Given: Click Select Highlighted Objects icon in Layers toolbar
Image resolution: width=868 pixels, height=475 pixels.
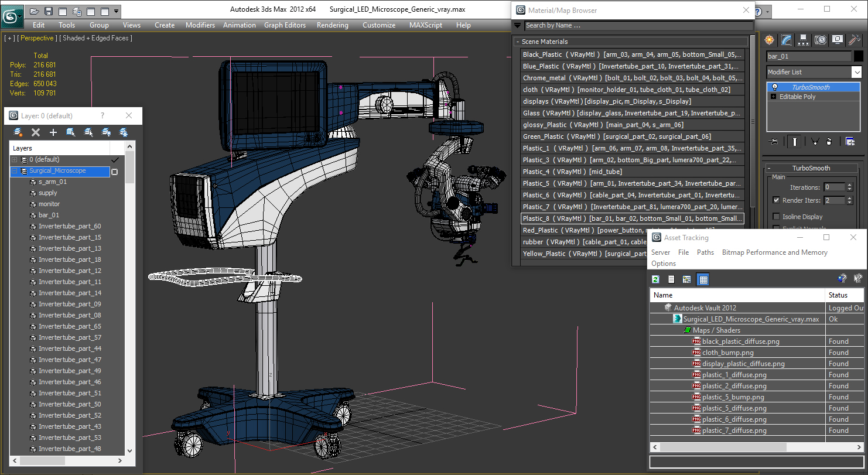Looking at the screenshot, I should pos(71,132).
